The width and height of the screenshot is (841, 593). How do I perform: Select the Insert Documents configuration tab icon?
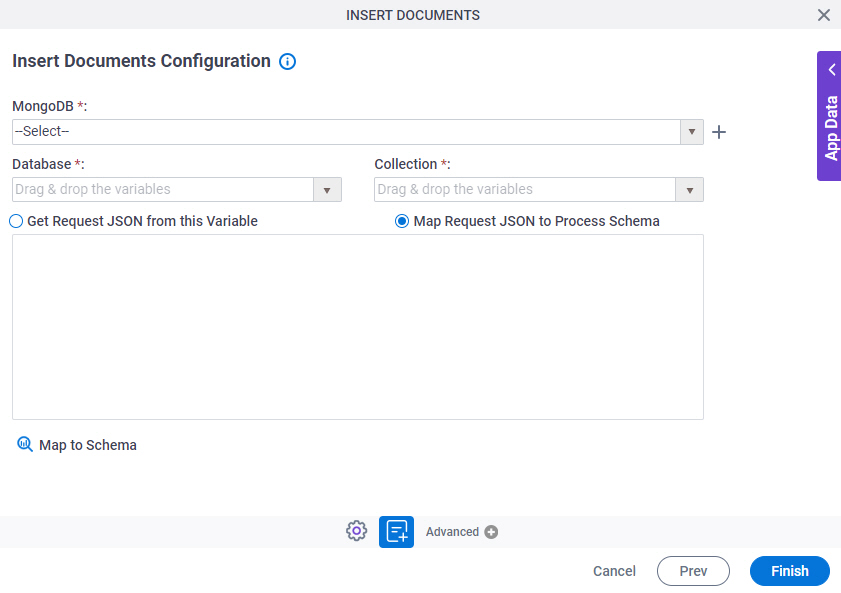396,532
